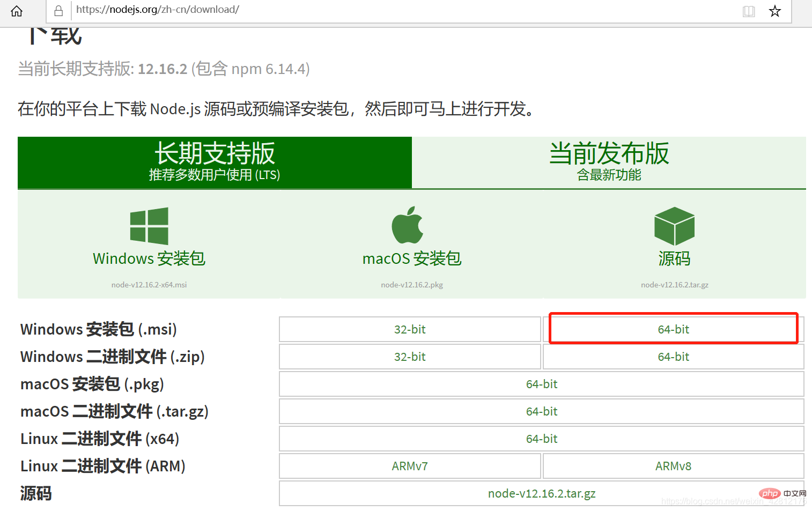Download 32-bit Windows 二进制文件 (.zip)
Image resolution: width=812 pixels, height=511 pixels.
coord(410,357)
